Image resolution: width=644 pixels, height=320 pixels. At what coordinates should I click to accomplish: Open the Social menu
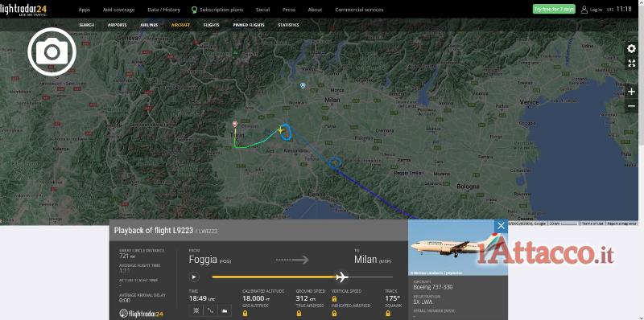263,10
